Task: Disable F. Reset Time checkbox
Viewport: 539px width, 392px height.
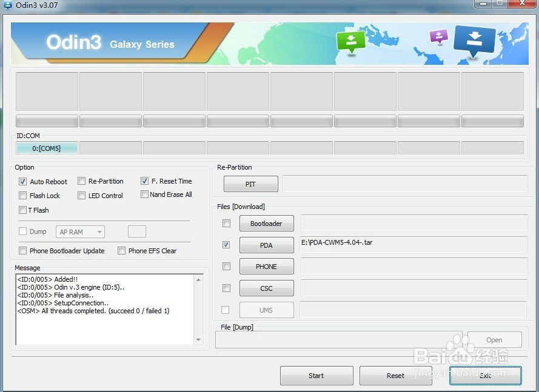Action: coord(144,181)
